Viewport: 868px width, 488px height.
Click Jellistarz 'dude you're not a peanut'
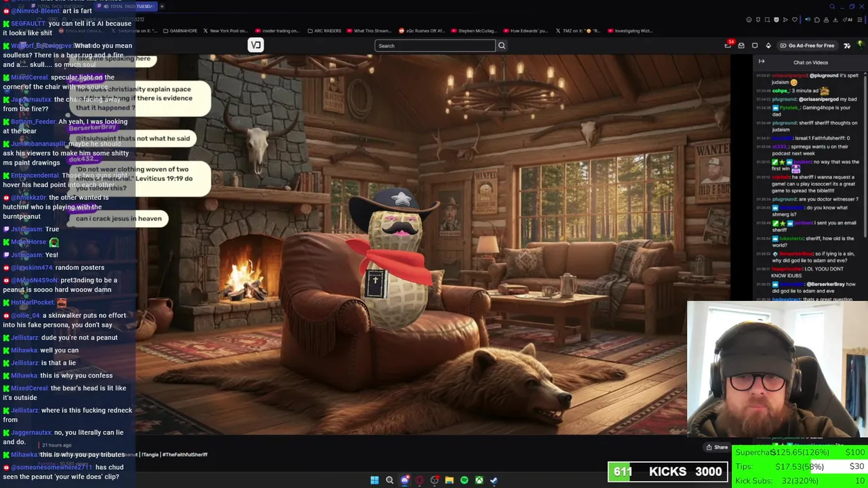(x=61, y=338)
